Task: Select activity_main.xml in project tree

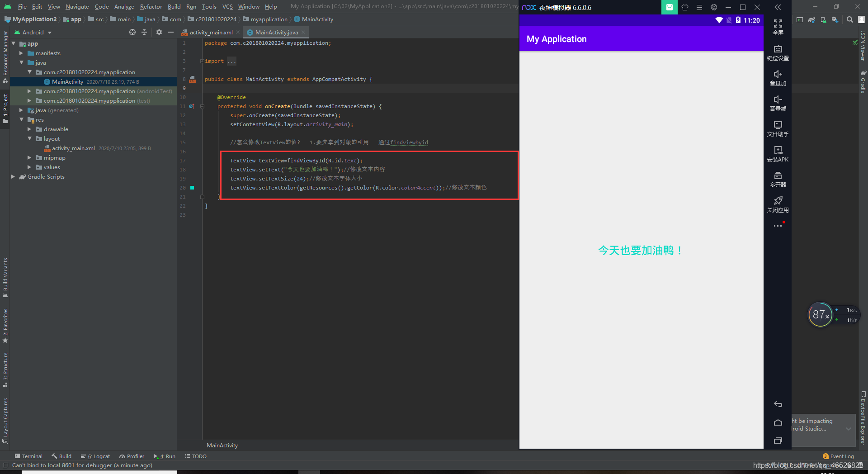Action: [73, 148]
